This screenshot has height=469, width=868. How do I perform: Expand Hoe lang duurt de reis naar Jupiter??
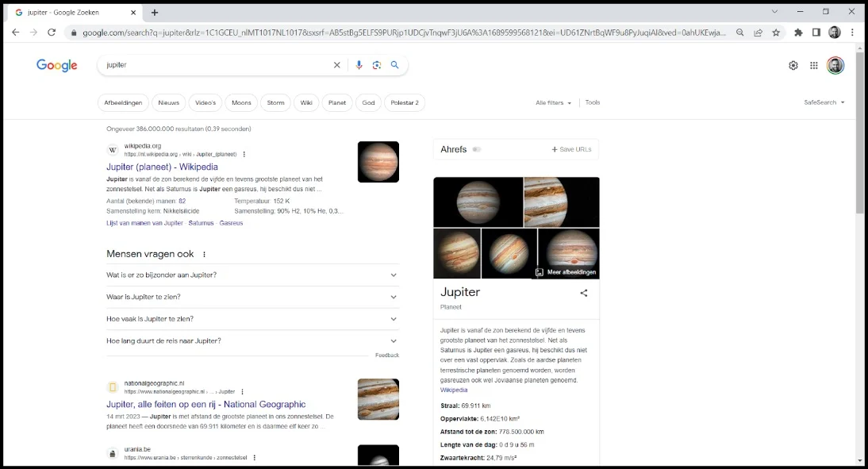[252, 341]
